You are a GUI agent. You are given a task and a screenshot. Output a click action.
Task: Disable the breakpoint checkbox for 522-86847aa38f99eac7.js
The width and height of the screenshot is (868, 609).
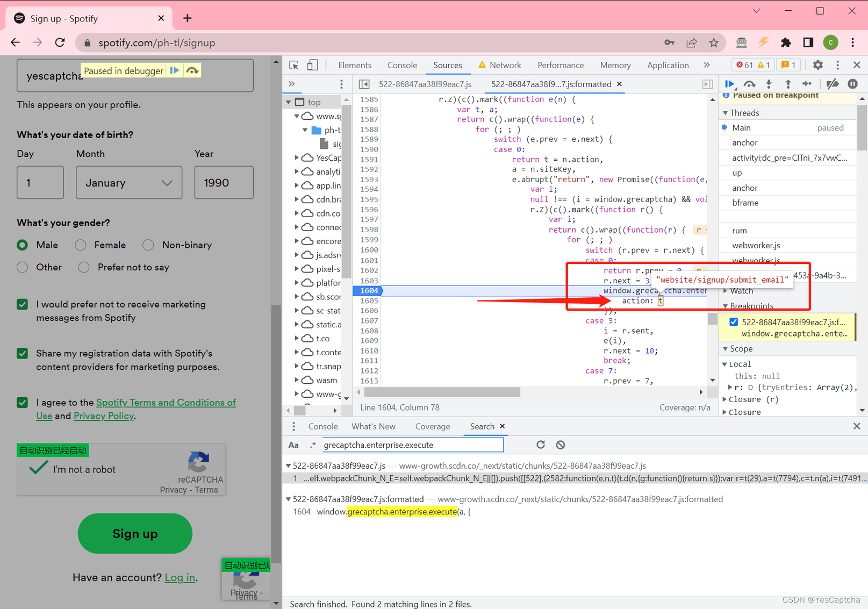pos(734,322)
